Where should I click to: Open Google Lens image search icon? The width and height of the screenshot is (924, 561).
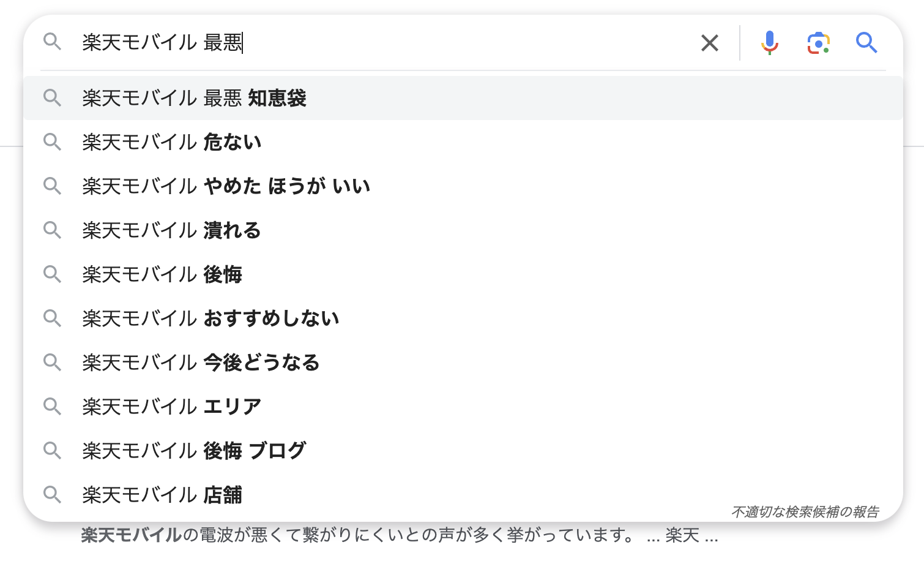818,43
